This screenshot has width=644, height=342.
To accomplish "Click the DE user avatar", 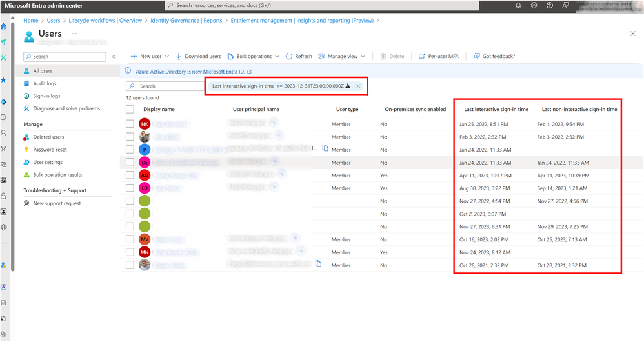I will pos(145,163).
